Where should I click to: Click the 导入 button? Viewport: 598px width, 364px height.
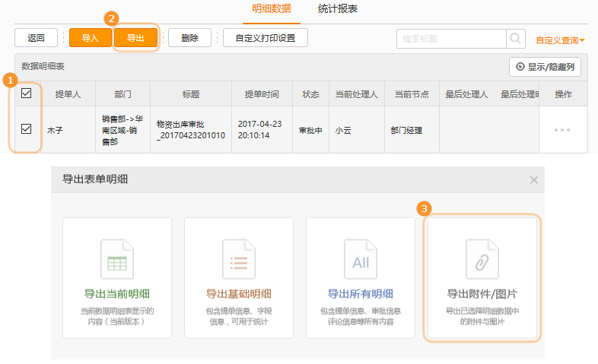[90, 38]
